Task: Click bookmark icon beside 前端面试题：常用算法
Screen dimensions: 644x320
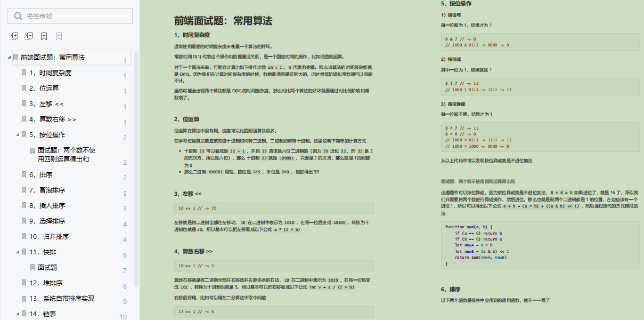Action: (x=15, y=58)
